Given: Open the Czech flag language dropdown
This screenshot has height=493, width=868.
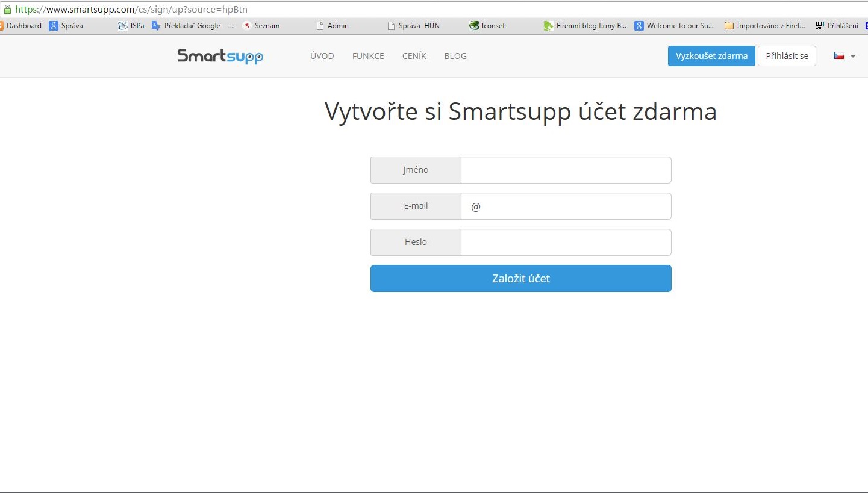Looking at the screenshot, I should pyautogui.click(x=844, y=56).
